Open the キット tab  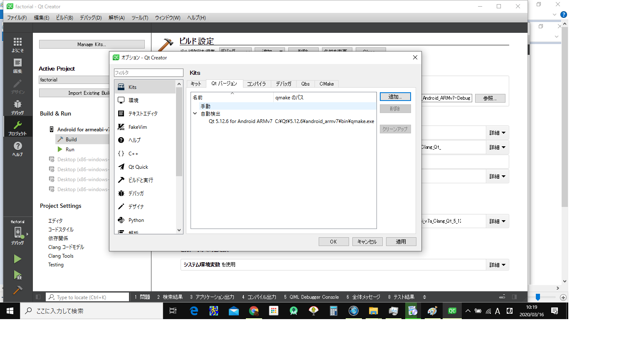196,84
